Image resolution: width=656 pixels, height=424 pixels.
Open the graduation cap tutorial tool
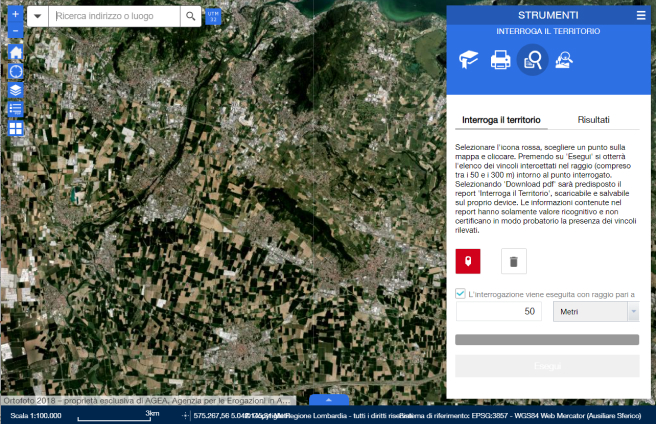click(x=469, y=59)
